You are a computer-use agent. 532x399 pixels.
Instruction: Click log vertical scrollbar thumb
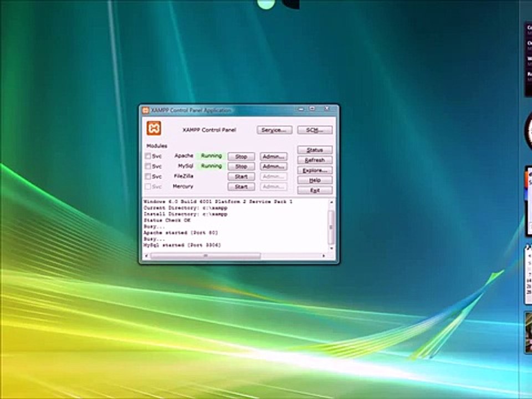pos(331,227)
